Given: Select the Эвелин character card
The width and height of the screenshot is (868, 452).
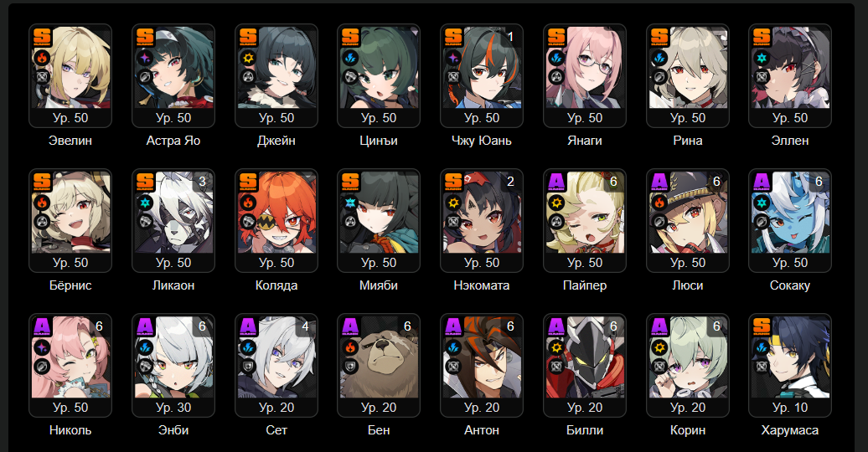Looking at the screenshot, I should click(x=70, y=76).
